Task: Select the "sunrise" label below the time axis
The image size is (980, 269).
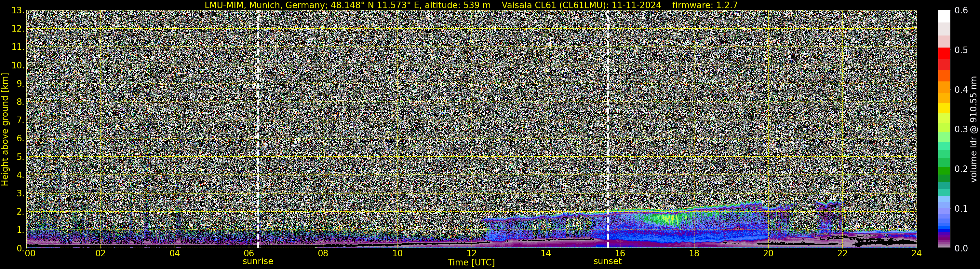Action: point(258,262)
